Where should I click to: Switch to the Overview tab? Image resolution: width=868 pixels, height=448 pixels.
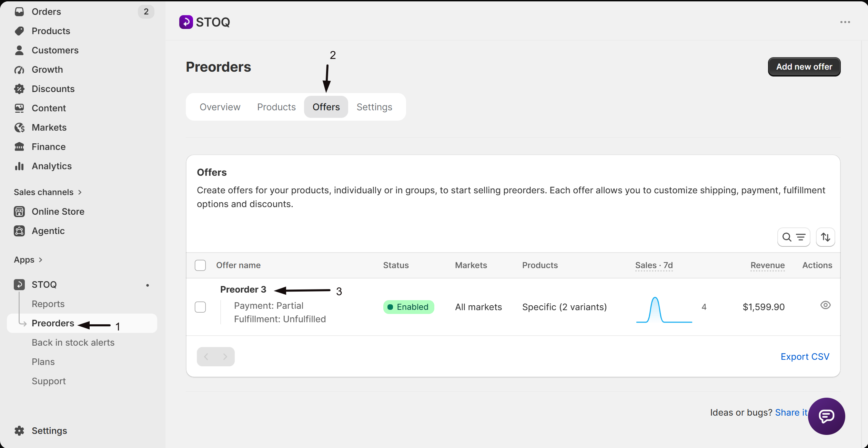(x=220, y=107)
